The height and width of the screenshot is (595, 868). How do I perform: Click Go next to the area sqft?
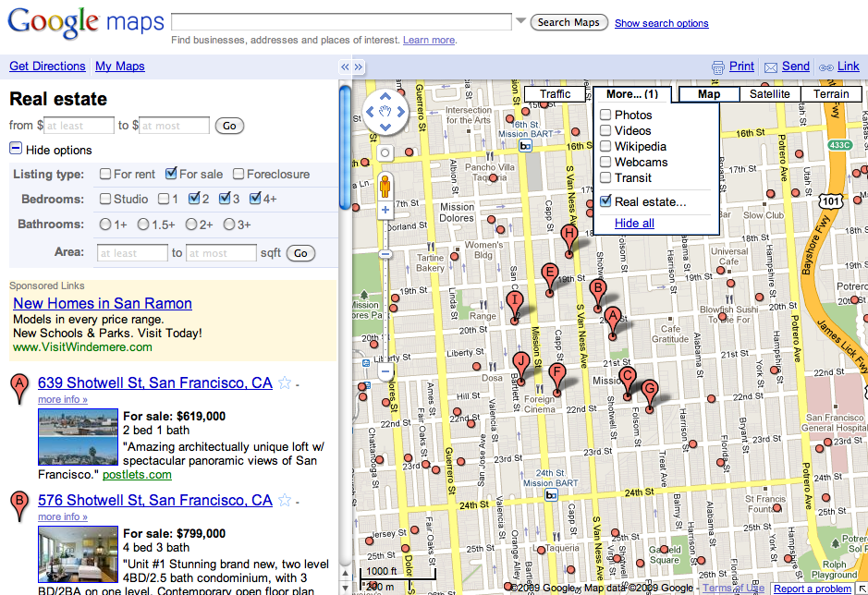coord(300,253)
